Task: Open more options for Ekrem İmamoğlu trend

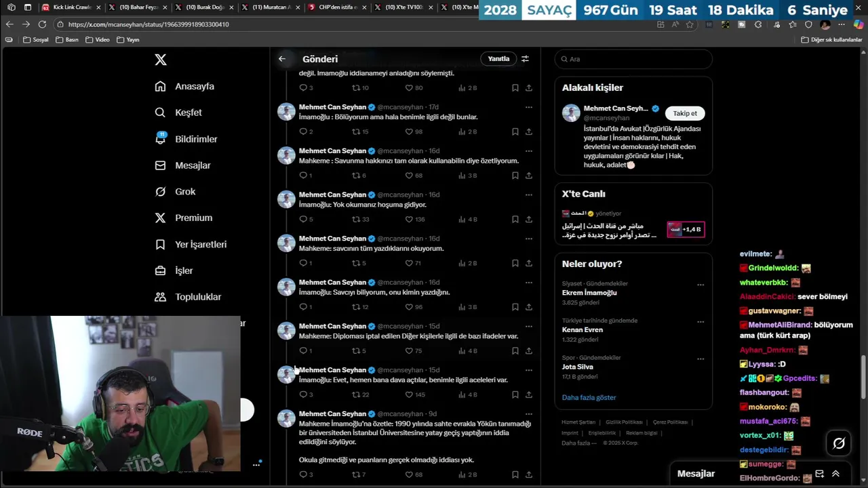Action: point(701,285)
